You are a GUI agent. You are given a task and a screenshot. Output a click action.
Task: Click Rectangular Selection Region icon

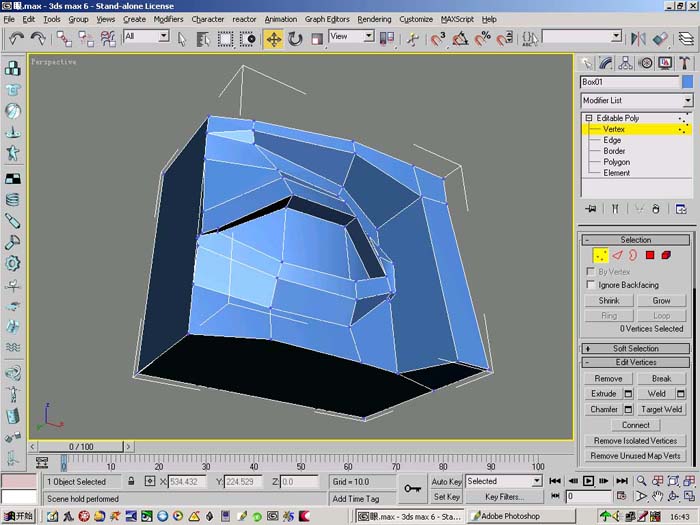point(225,39)
